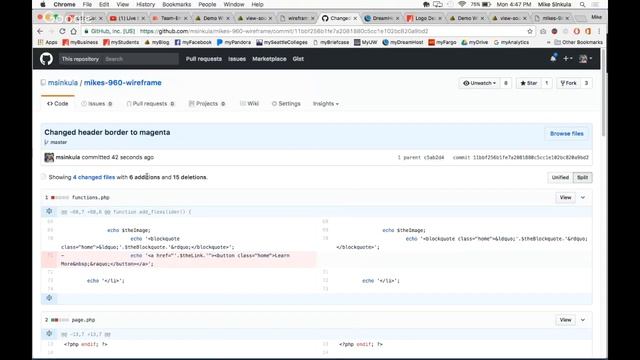Image resolution: width=640 pixels, height=360 pixels.
Task: Fork the repository
Action: pyautogui.click(x=568, y=83)
